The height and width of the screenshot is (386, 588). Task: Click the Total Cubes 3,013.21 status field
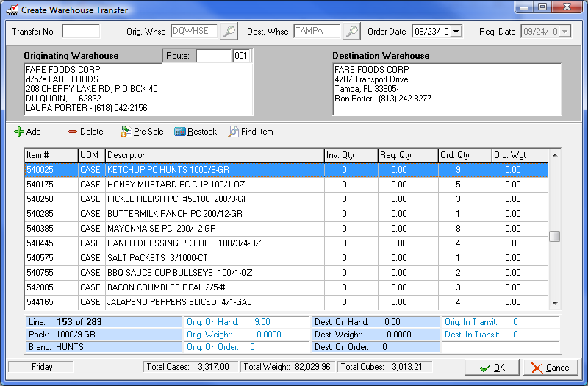coord(385,367)
